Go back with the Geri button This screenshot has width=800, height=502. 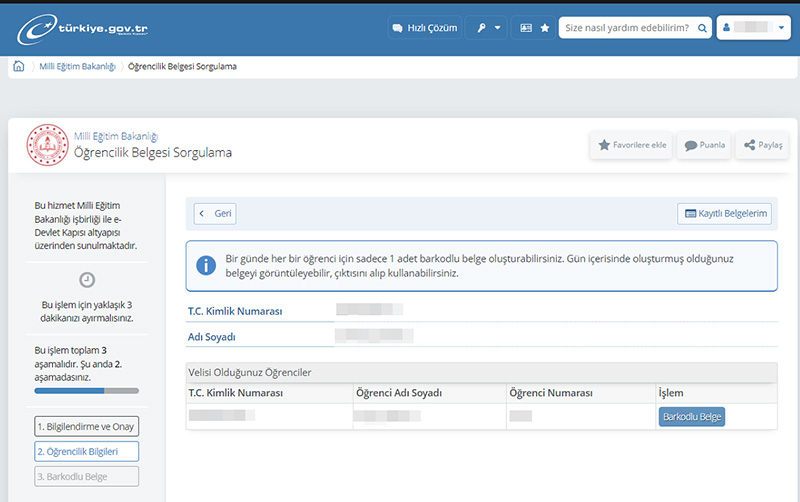coord(215,213)
